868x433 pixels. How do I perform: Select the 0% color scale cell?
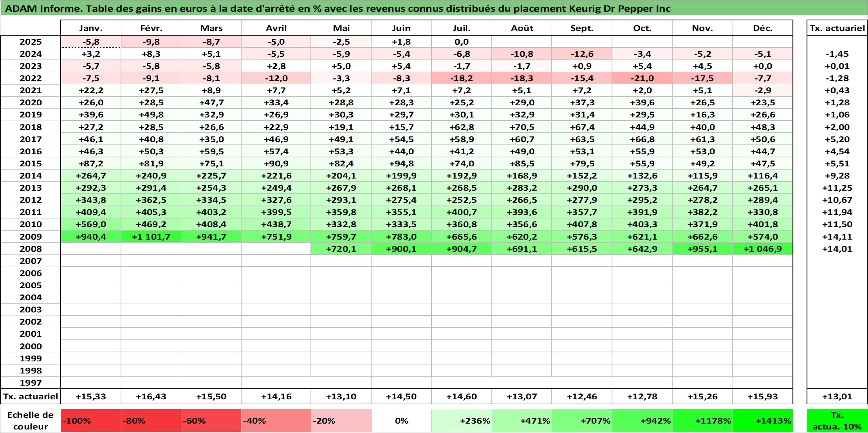401,421
